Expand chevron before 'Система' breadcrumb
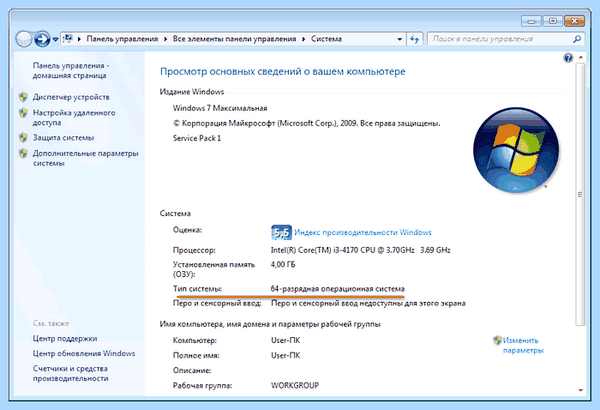This screenshot has width=600, height=410. point(303,39)
